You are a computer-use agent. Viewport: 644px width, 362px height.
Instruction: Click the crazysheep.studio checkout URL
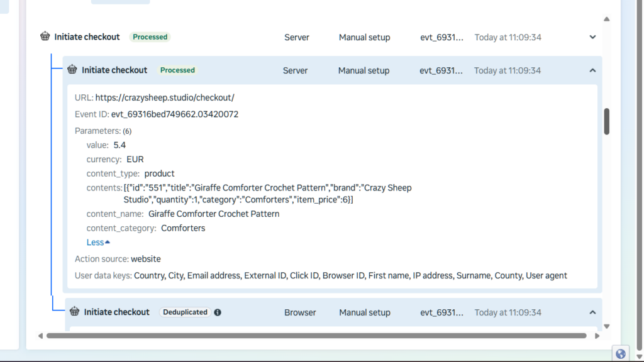[165, 97]
